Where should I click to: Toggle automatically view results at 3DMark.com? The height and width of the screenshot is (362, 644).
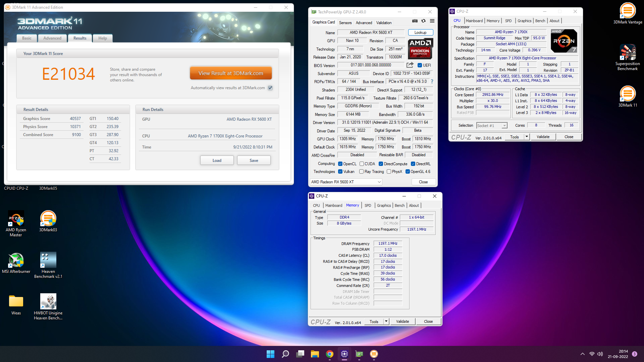click(x=270, y=88)
